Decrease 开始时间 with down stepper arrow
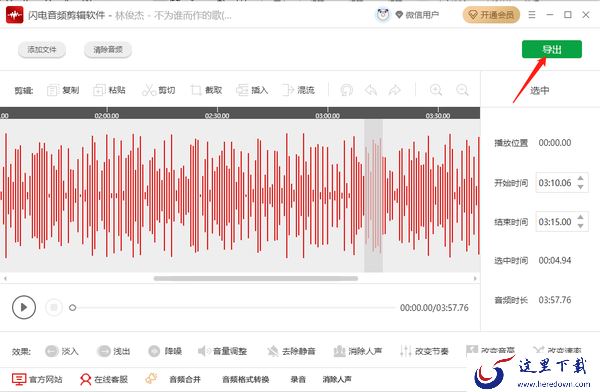The image size is (600, 392). pos(581,187)
